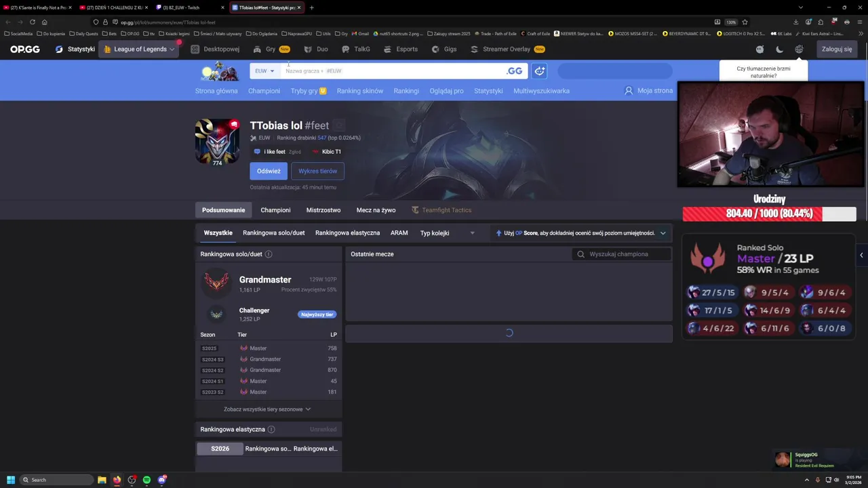The image size is (868, 488).
Task: Click the blue icon beside .GG search
Action: (539, 70)
